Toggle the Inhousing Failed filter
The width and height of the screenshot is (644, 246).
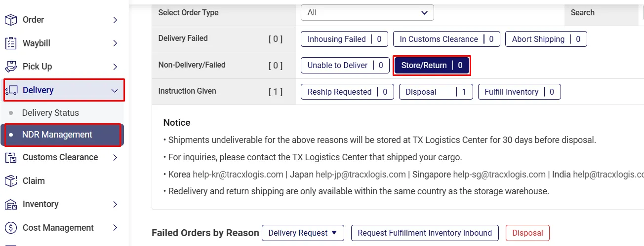(344, 39)
